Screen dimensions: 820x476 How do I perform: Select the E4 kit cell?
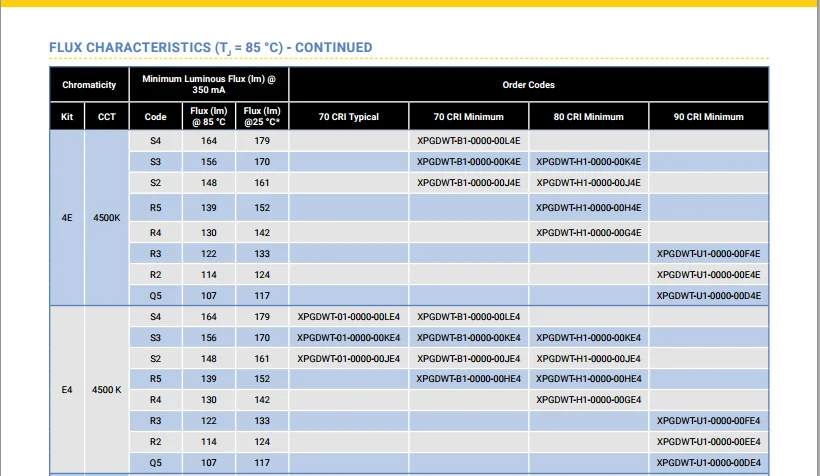67,389
